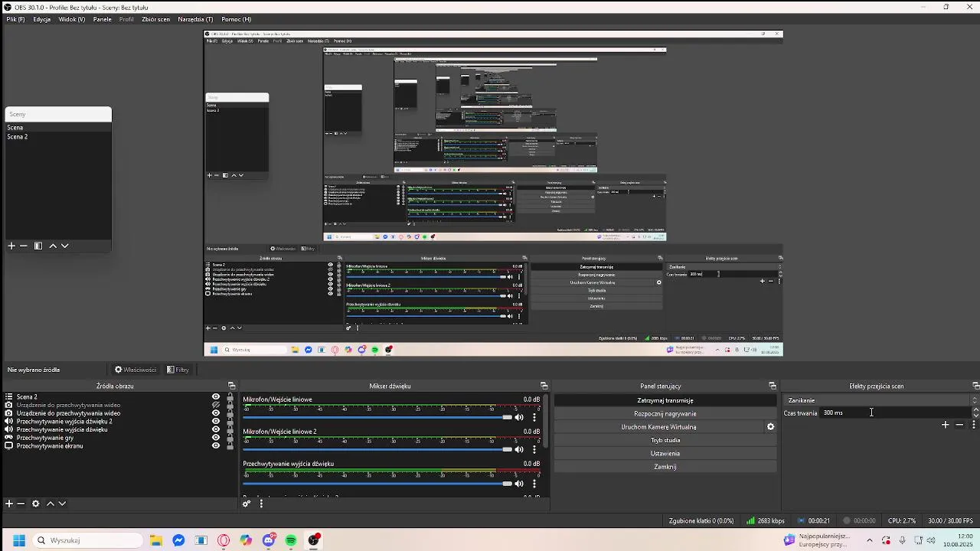
Task: Click the Wyszukaj taskbar search box
Action: point(88,540)
